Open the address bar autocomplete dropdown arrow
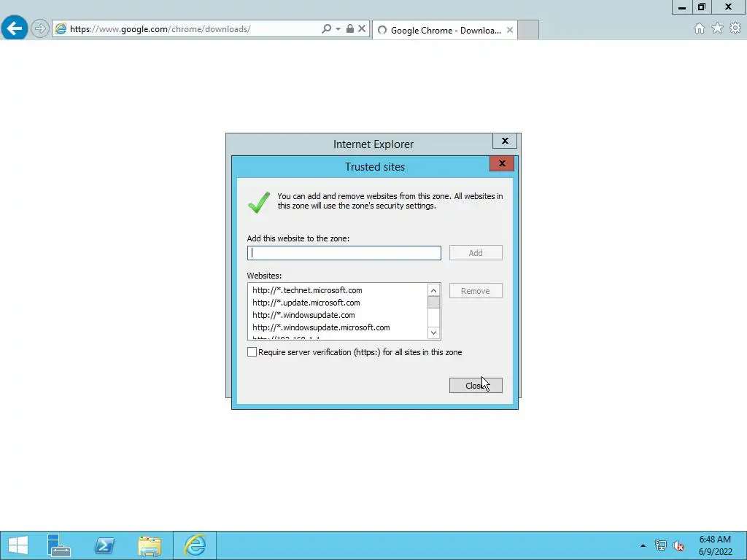This screenshot has width=747, height=560. [x=338, y=29]
